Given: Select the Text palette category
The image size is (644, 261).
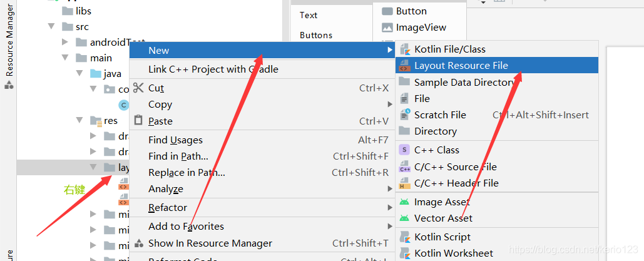Looking at the screenshot, I should tap(309, 15).
